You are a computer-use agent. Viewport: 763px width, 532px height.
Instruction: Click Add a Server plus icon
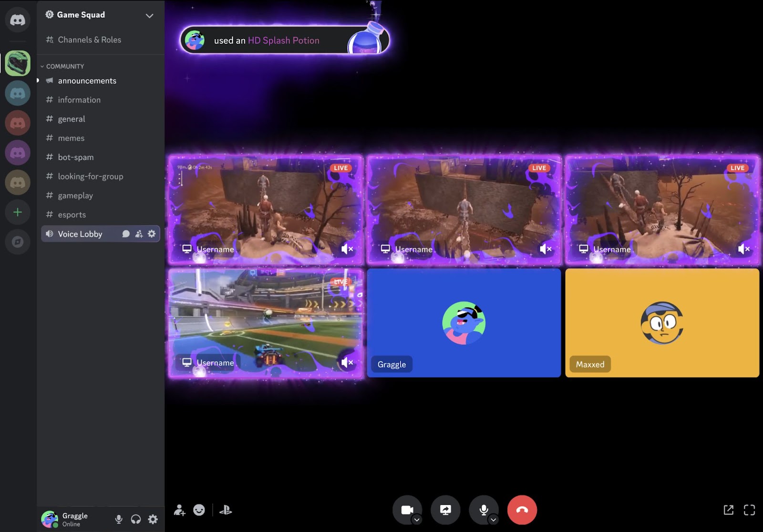18,212
